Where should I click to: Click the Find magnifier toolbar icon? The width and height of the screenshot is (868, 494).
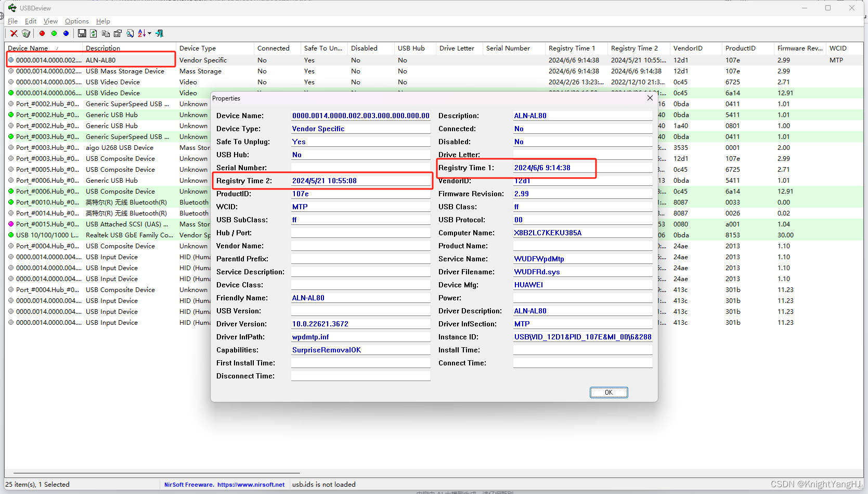tap(130, 33)
